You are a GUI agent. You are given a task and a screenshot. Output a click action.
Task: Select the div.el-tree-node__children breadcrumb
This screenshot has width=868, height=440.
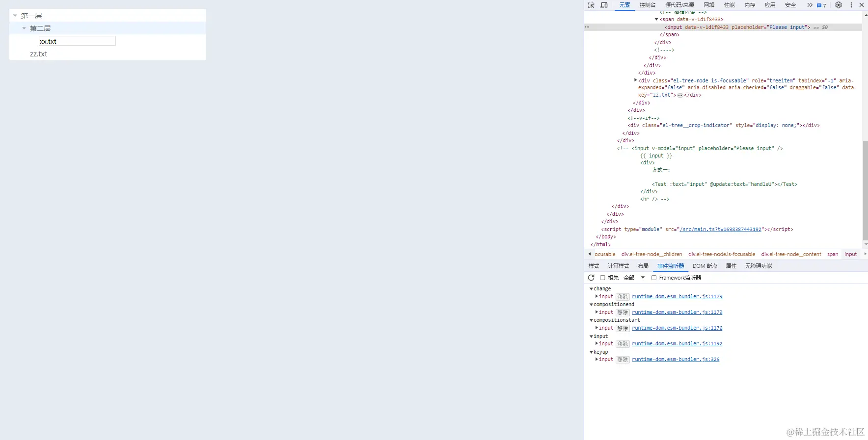[651, 254]
